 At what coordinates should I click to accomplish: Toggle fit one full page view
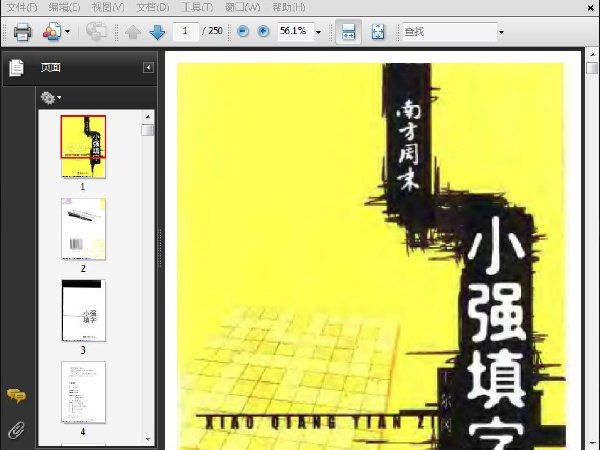point(378,32)
